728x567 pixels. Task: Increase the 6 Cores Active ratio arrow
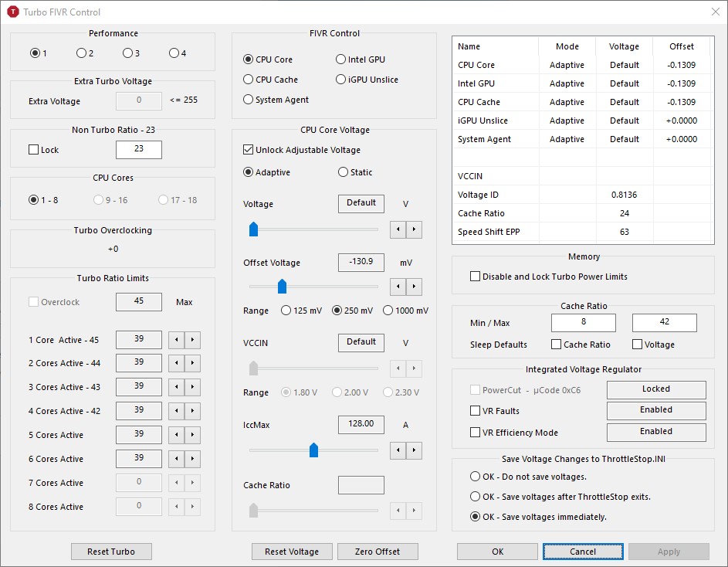click(192, 459)
